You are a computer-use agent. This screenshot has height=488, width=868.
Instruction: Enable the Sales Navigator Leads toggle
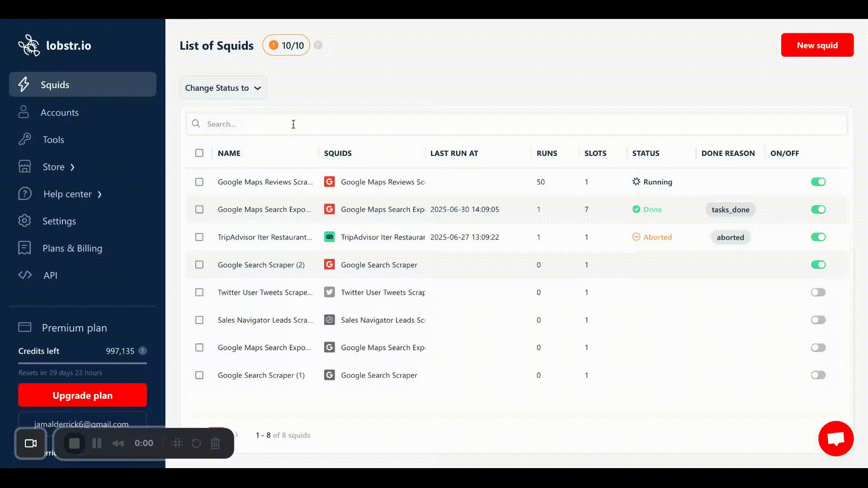coord(818,320)
